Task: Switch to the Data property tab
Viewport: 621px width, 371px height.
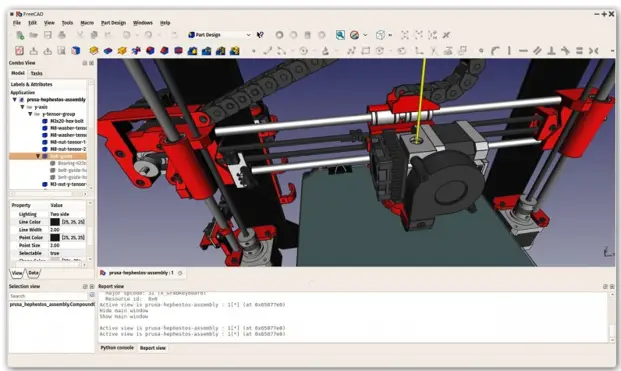Action: click(x=34, y=273)
